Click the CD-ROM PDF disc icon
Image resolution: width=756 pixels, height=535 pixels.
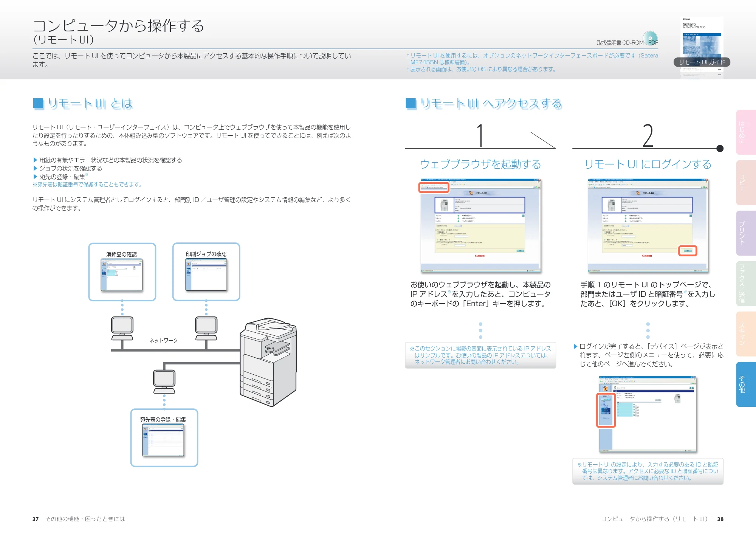coord(650,38)
